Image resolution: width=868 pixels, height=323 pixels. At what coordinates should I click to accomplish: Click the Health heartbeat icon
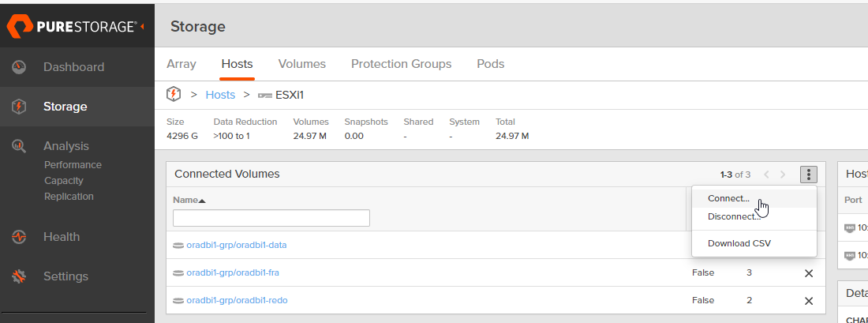click(x=19, y=237)
